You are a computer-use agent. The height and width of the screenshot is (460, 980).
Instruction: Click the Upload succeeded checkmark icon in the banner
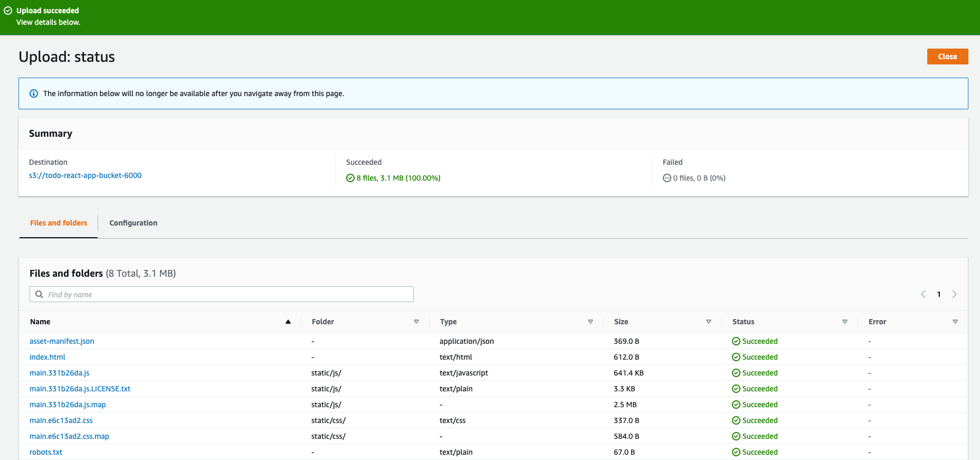(8, 11)
